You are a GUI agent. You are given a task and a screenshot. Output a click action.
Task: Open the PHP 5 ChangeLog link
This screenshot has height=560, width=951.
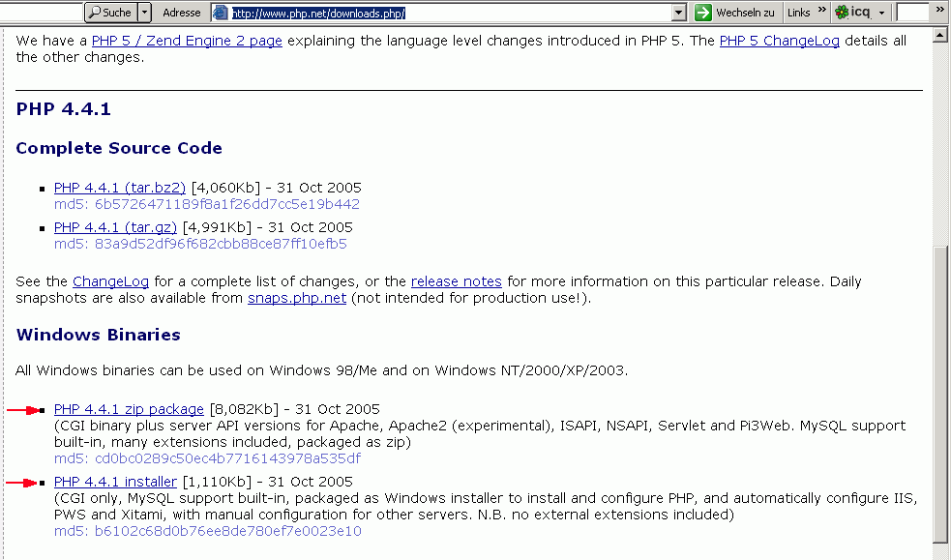tap(780, 41)
